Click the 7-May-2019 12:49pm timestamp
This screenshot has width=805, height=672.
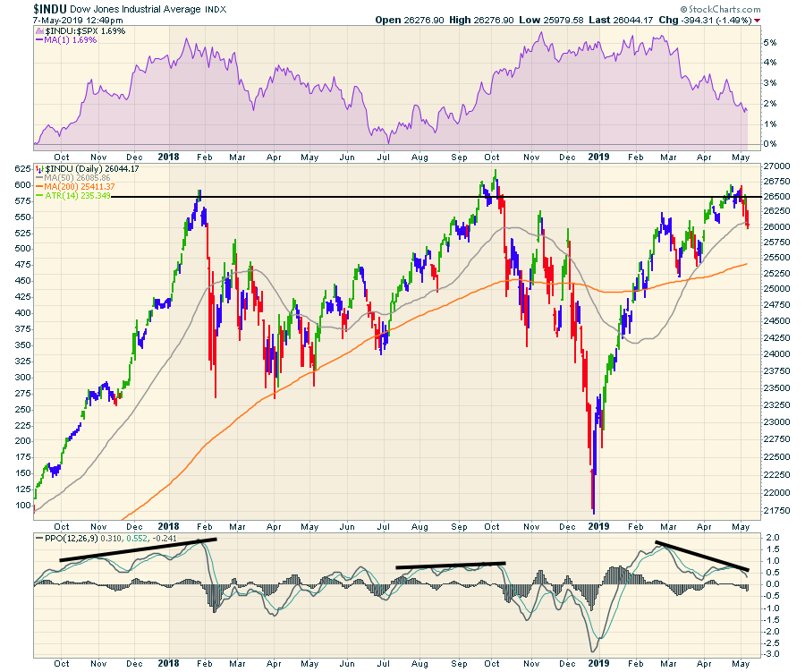[x=78, y=21]
